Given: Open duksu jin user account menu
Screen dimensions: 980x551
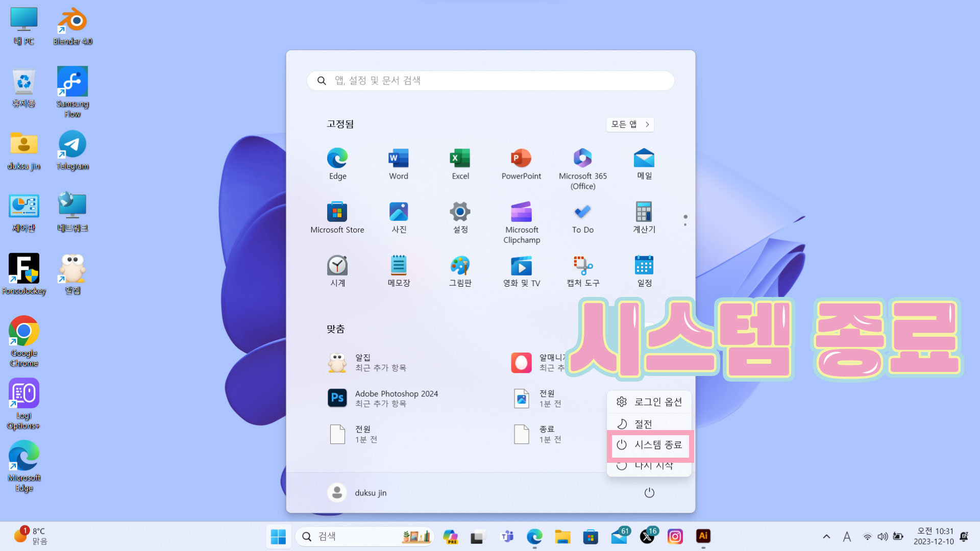Looking at the screenshot, I should click(357, 493).
